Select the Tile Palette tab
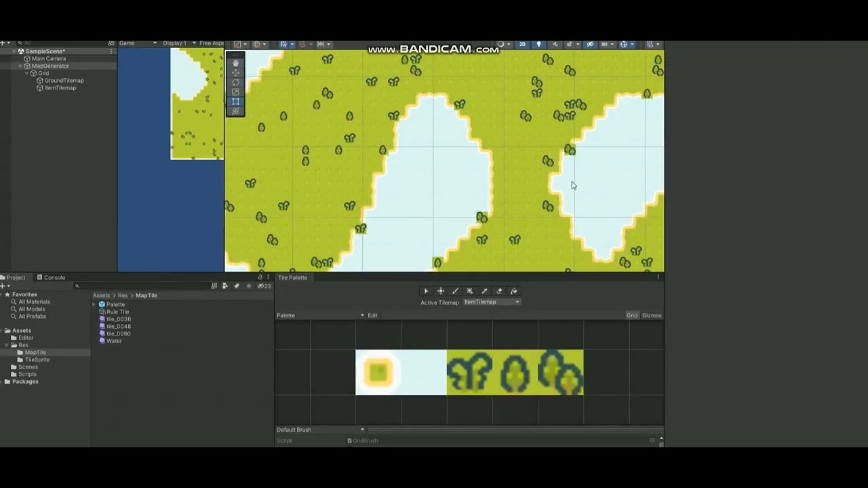The width and height of the screenshot is (868, 488). coord(292,277)
